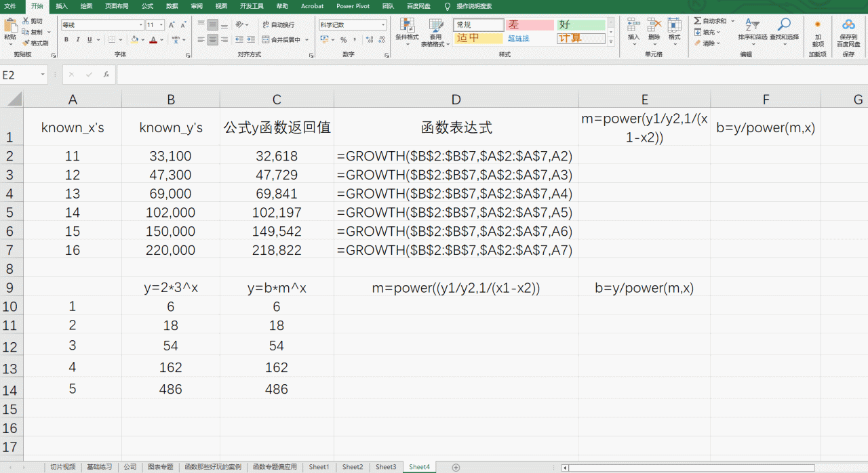Open the 插入 (Insert) ribbon tab
Screen dimensions: 868x473
pyautogui.click(x=62, y=6)
